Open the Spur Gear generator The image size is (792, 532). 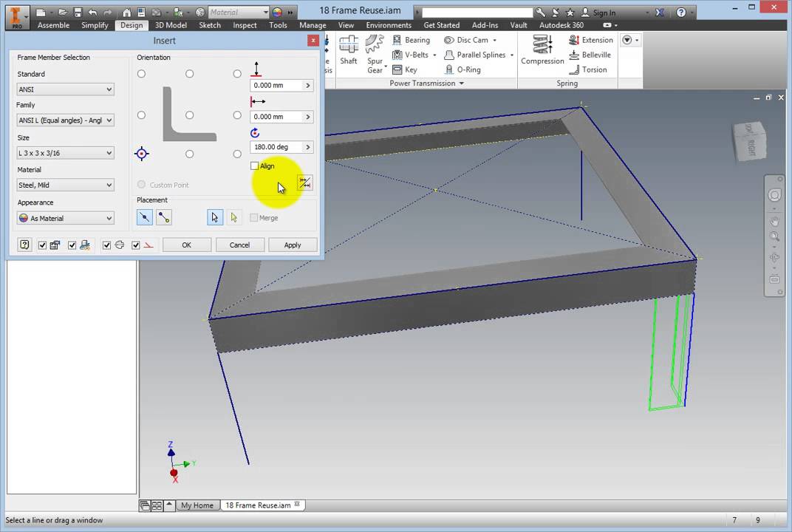coord(375,54)
